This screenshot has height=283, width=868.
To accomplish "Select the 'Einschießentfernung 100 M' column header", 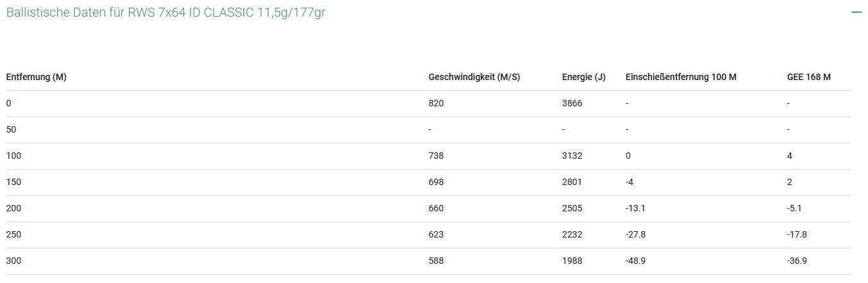I will [x=681, y=77].
